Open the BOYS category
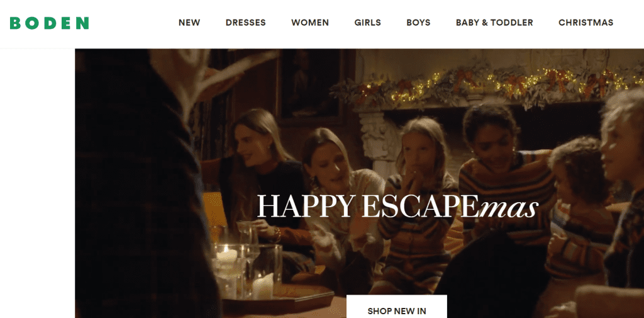 418,23
